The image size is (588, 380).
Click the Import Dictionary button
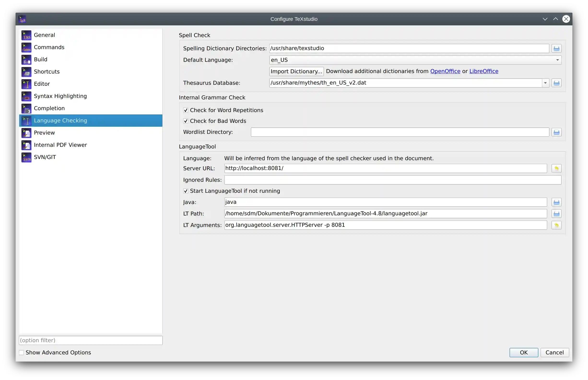[296, 71]
